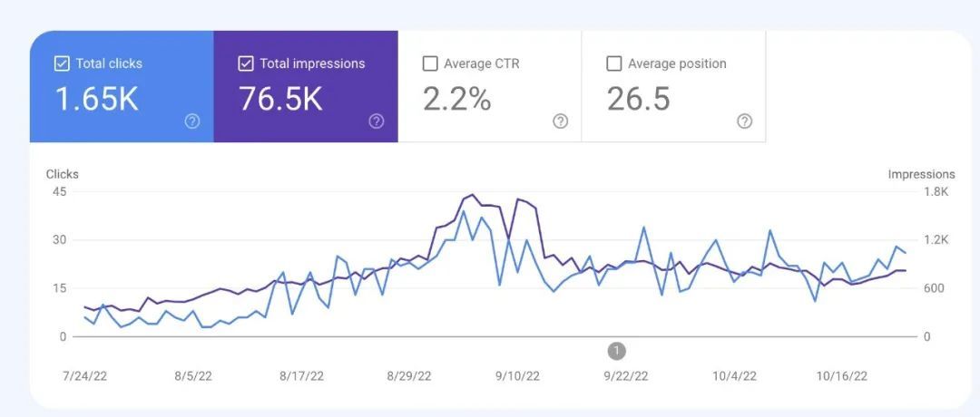980x417 pixels.
Task: Click help icon on Total impressions card
Action: pos(377,121)
